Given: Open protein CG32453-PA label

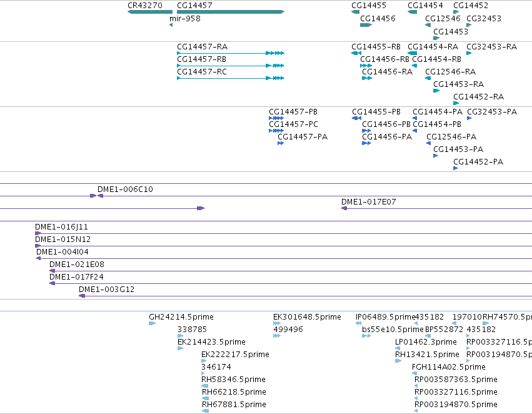Looking at the screenshot, I should click(492, 112).
